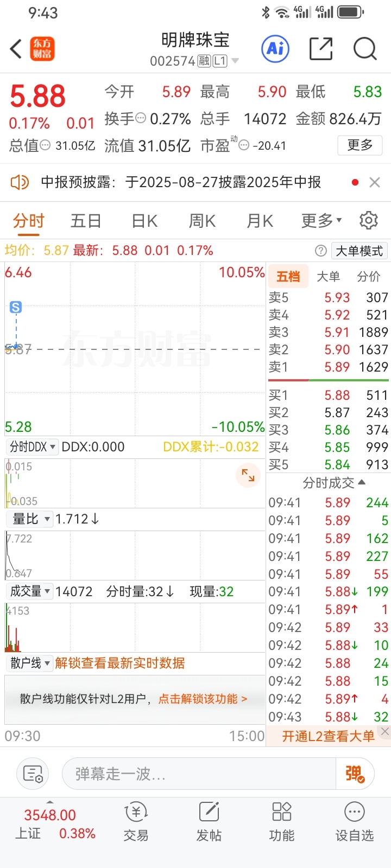Switch to the 日K chart tab
Image resolution: width=391 pixels, height=868 pixels.
point(144,221)
